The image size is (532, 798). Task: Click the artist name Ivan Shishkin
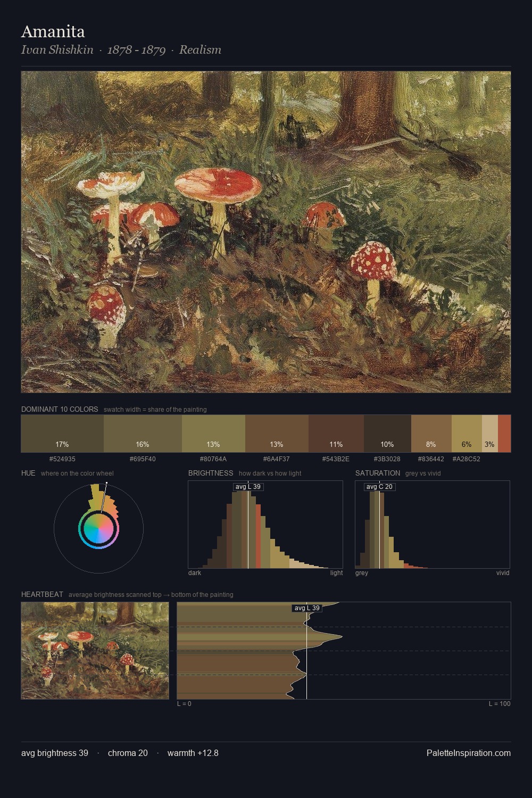click(57, 50)
